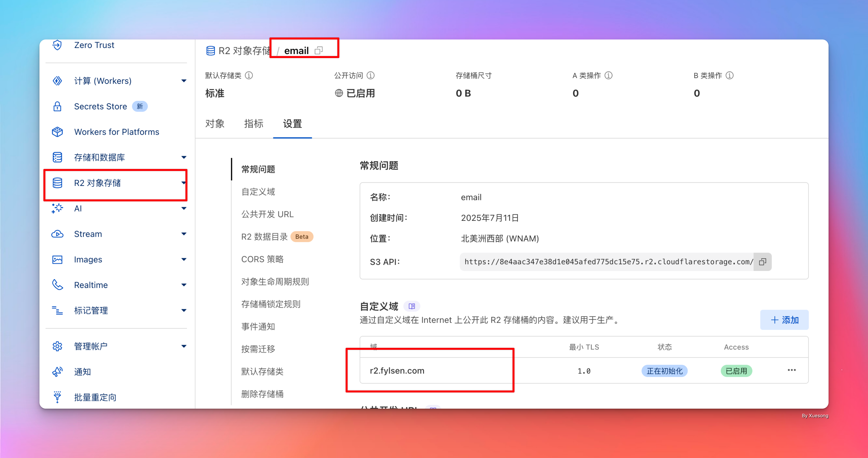868x458 pixels.
Task: Click the AI sparkle icon
Action: click(57, 208)
